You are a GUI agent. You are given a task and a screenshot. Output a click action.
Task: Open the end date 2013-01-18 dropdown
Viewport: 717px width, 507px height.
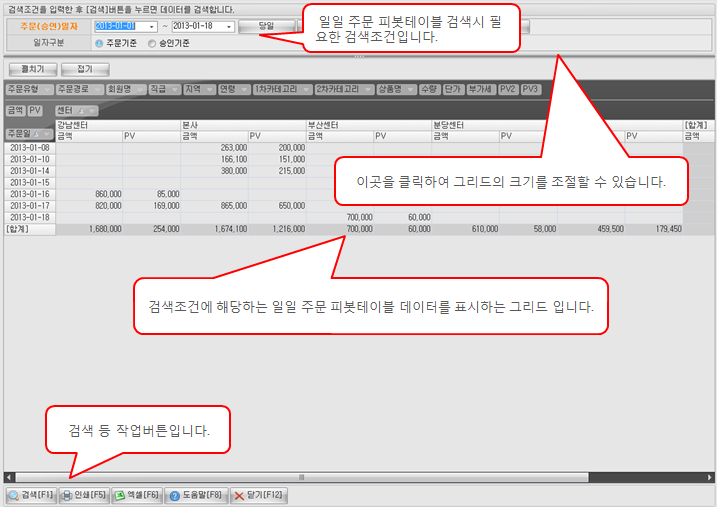229,27
